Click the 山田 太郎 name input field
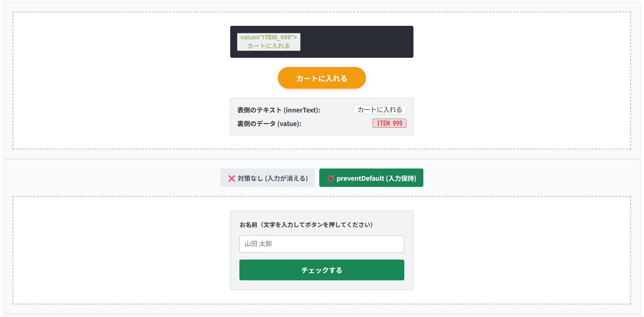 pos(322,244)
